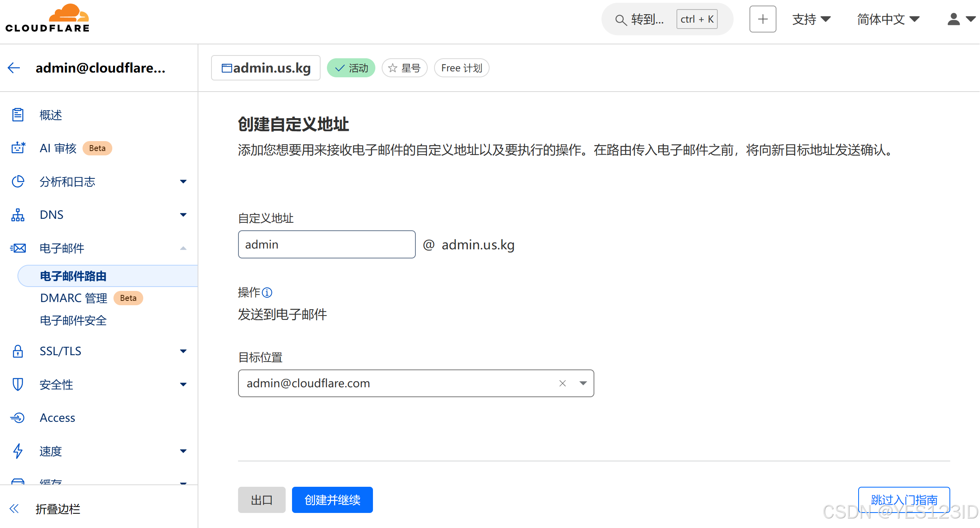980x528 pixels.
Task: Click the 自定义地址 input field
Action: 327,245
